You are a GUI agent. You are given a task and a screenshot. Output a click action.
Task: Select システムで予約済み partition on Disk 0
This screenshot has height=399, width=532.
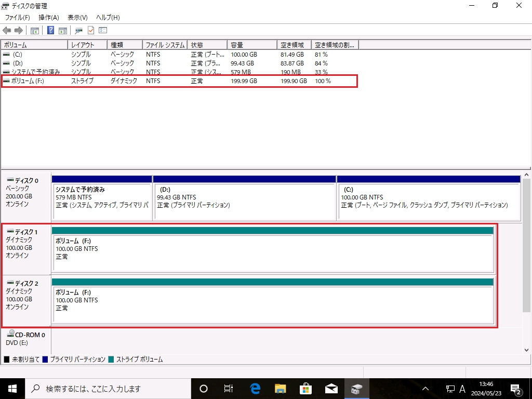(x=102, y=198)
